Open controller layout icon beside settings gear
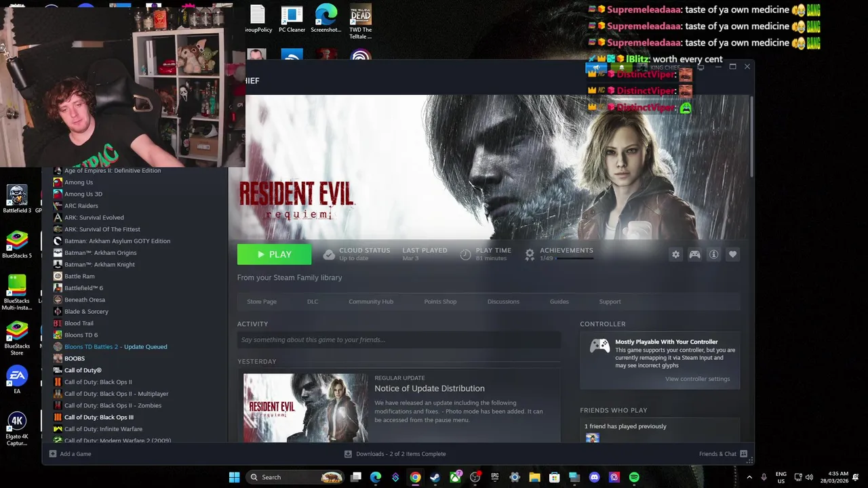 [x=694, y=254]
